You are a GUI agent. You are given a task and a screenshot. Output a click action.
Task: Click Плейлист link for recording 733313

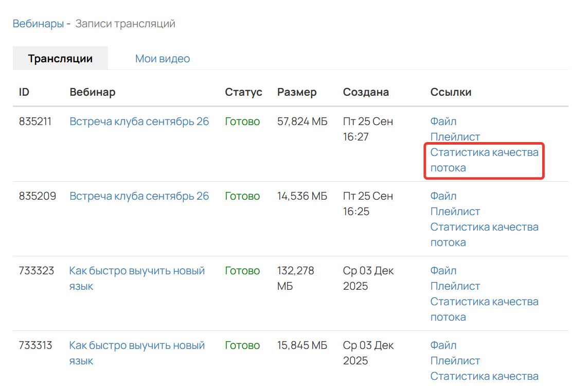(455, 361)
